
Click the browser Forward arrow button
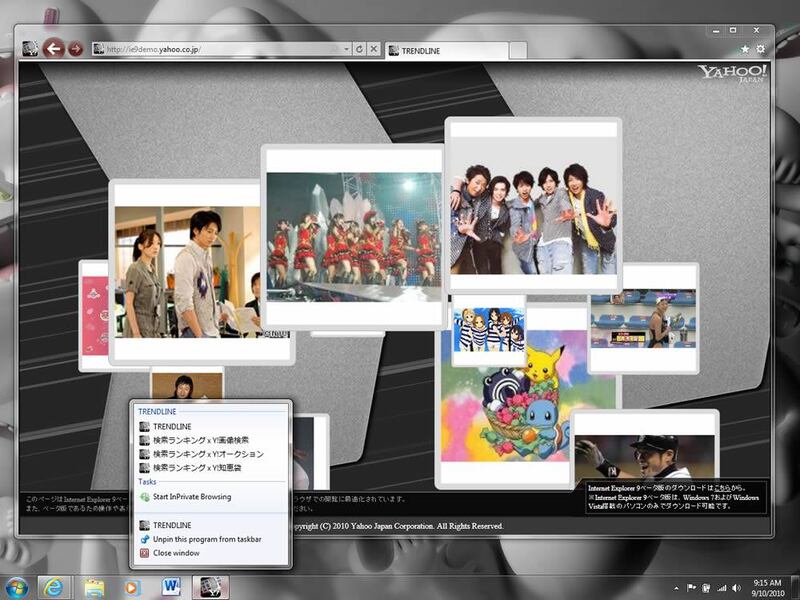point(75,49)
